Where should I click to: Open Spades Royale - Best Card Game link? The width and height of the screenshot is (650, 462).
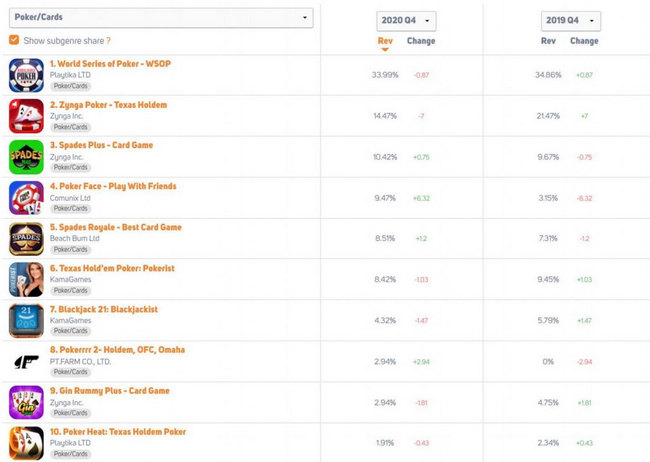(x=116, y=227)
